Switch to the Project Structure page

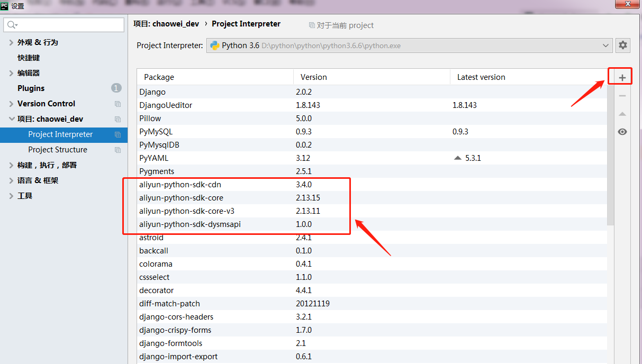[58, 149]
